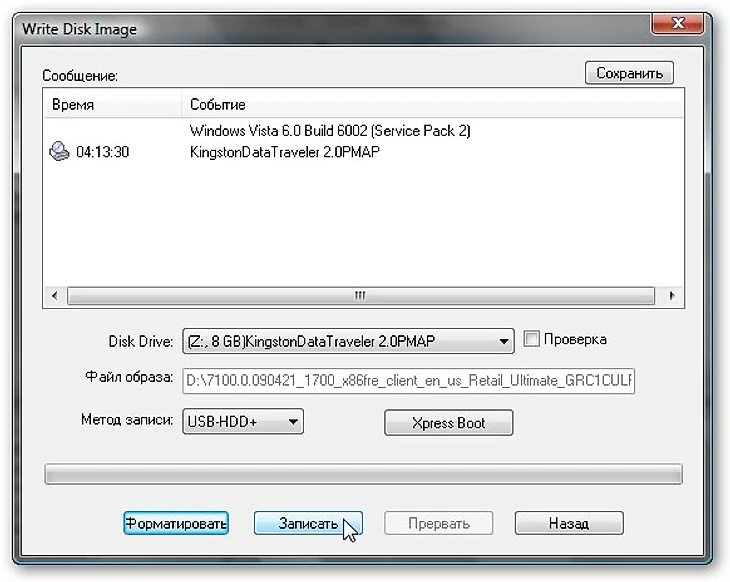
Task: Click the disabled Прервать button
Action: coord(439,523)
